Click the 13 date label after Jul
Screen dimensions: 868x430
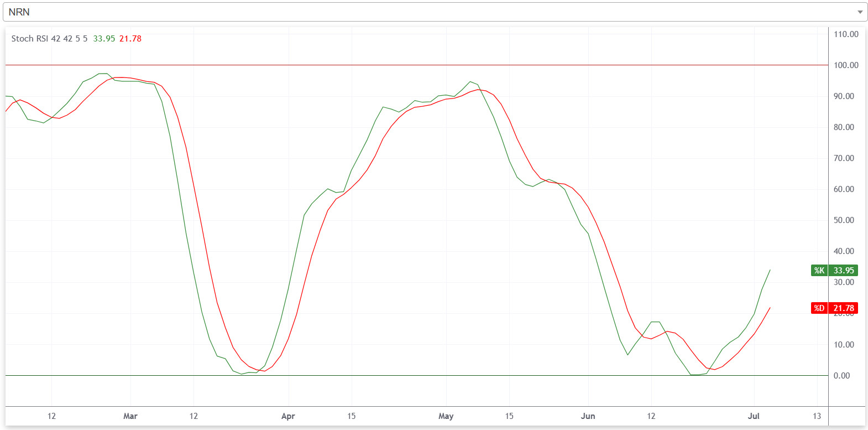coord(817,416)
